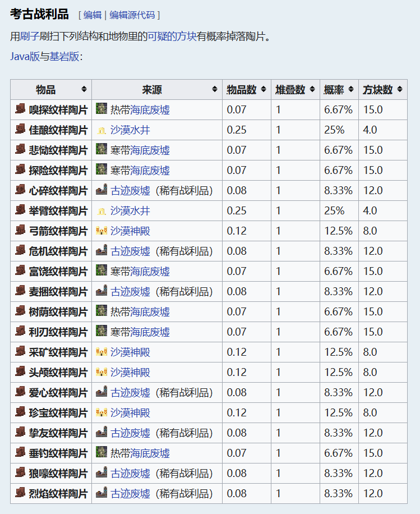The image size is (420, 514).
Task: Click trail ruins icon in 心碎纹样陶片 row
Action: pos(101,190)
